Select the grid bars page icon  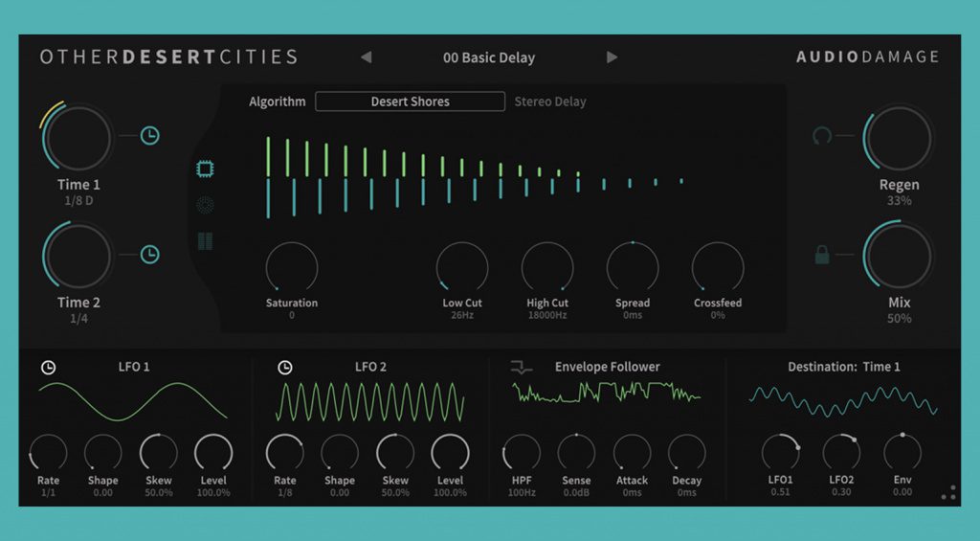(205, 241)
